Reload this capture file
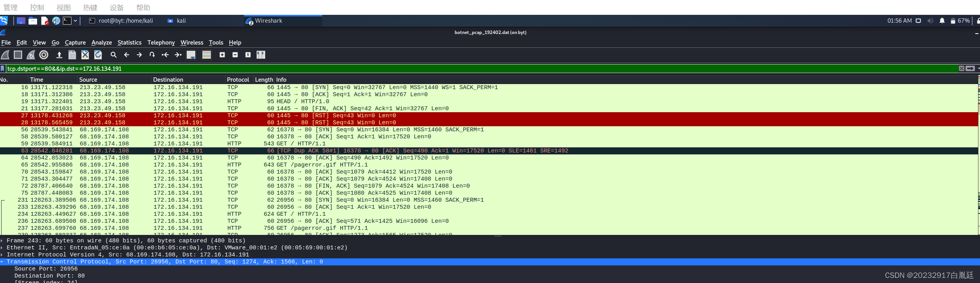The image size is (980, 283). (x=98, y=55)
